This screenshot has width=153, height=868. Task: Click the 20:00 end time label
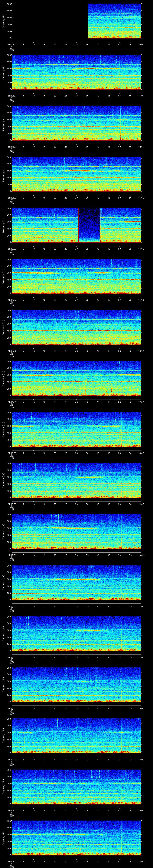click(x=141, y=555)
